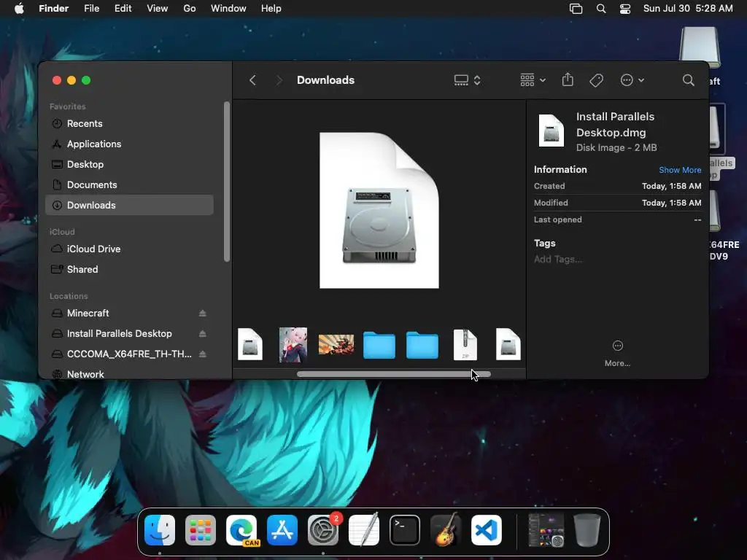Open the Help menu
The width and height of the screenshot is (747, 560).
pyautogui.click(x=271, y=9)
